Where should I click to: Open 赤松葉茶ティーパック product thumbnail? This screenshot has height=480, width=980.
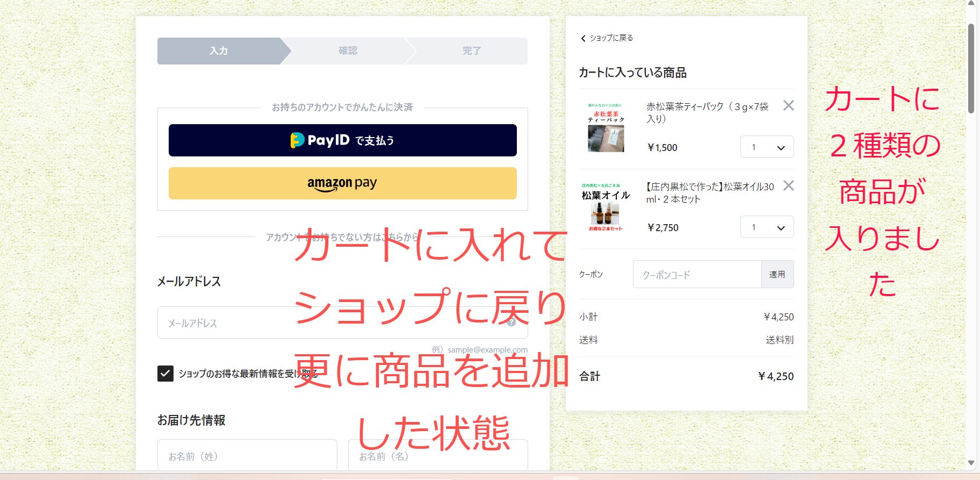606,127
